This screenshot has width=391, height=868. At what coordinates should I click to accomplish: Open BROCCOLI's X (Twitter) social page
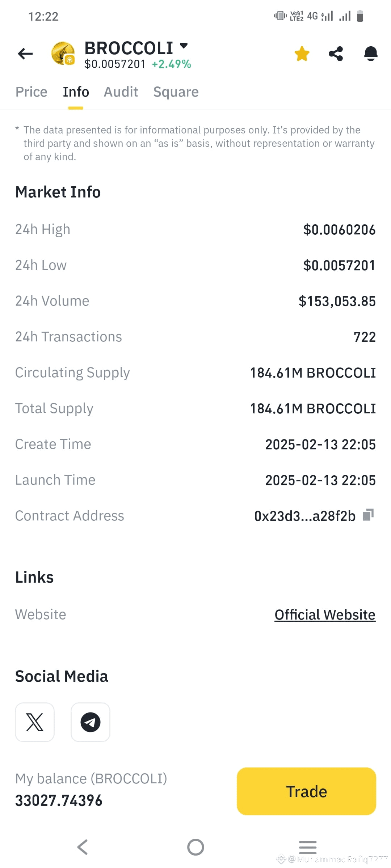(x=34, y=722)
